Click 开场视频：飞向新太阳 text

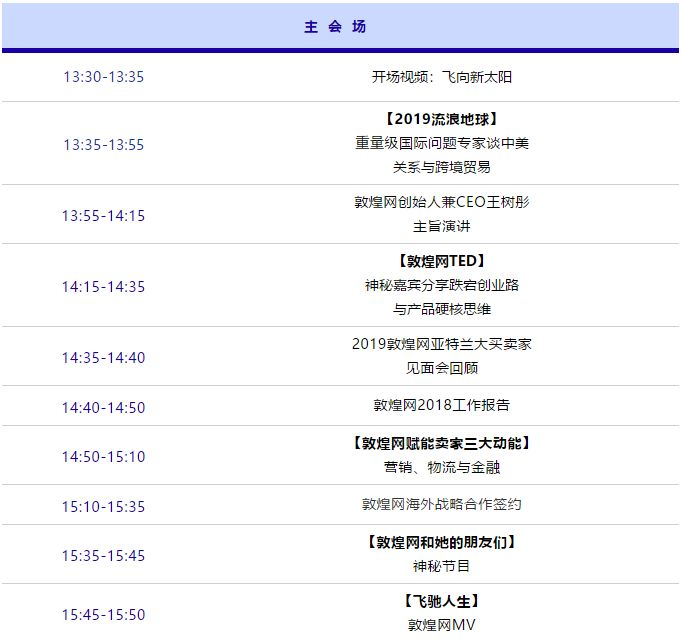coord(442,77)
